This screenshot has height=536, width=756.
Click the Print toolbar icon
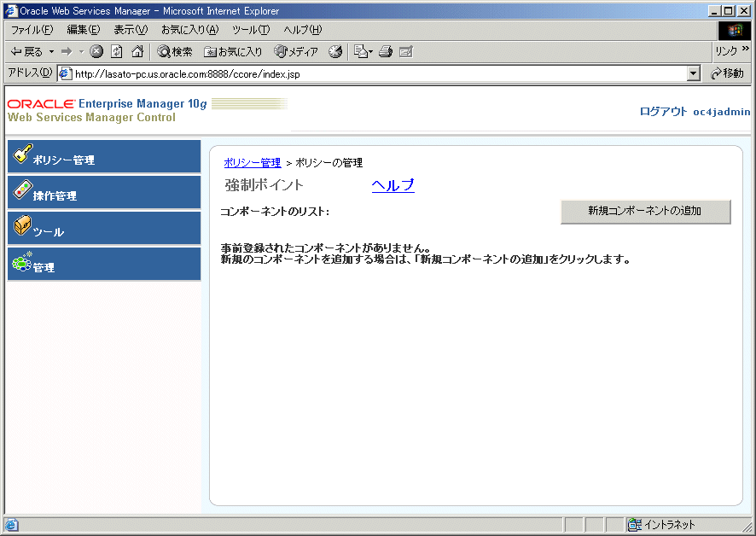385,51
